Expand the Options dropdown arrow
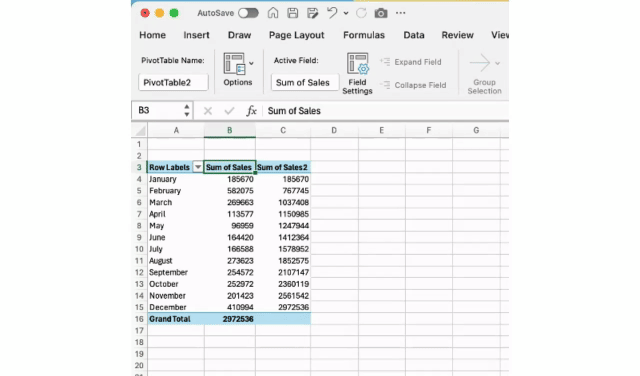The width and height of the screenshot is (640, 376). pyautogui.click(x=251, y=63)
